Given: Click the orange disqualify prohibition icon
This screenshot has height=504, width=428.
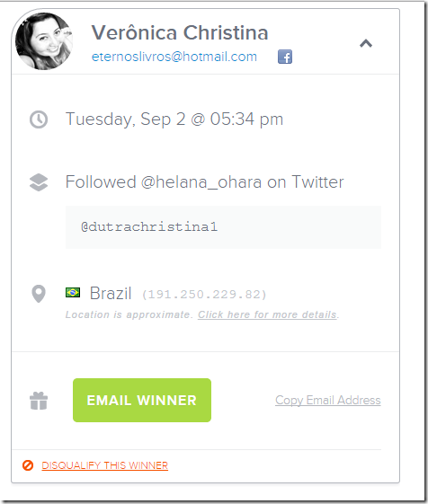Looking at the screenshot, I should 28,465.
